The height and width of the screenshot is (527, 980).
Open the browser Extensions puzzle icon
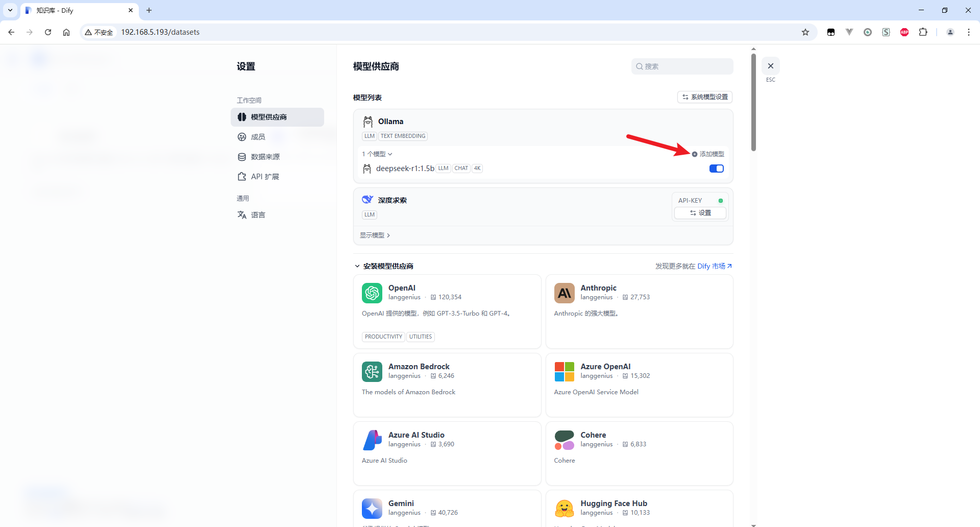[x=923, y=32]
